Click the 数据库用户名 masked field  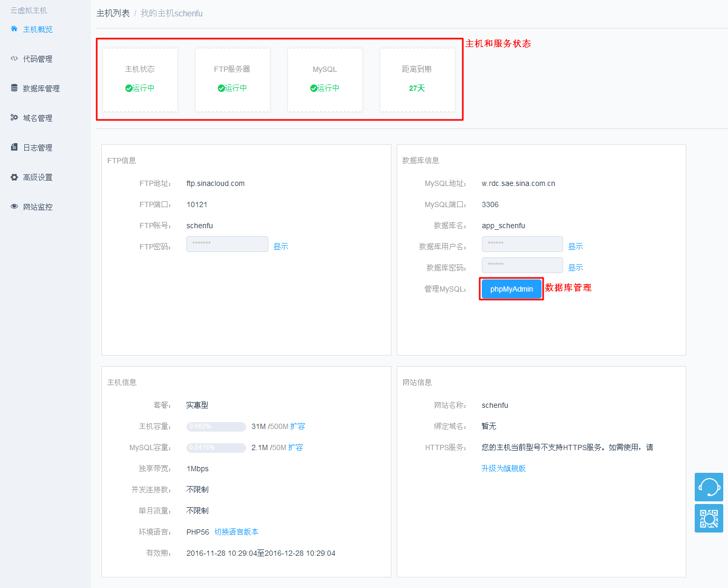pos(522,244)
